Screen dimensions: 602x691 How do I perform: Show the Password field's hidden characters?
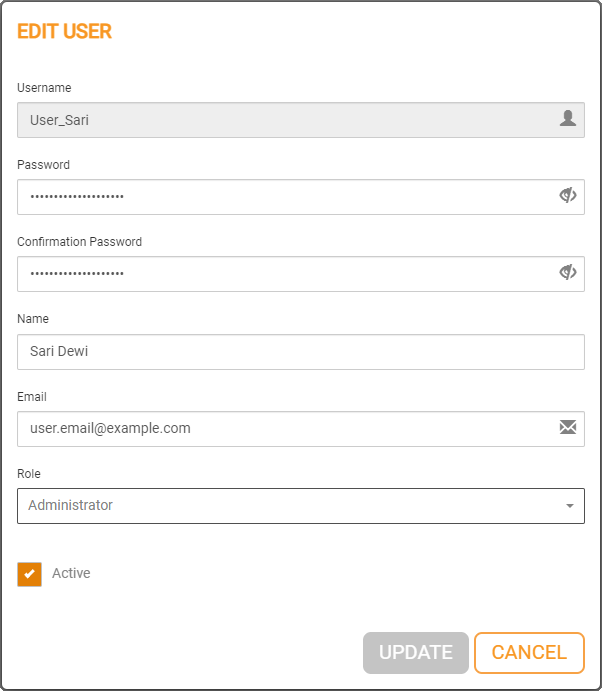[x=568, y=196]
